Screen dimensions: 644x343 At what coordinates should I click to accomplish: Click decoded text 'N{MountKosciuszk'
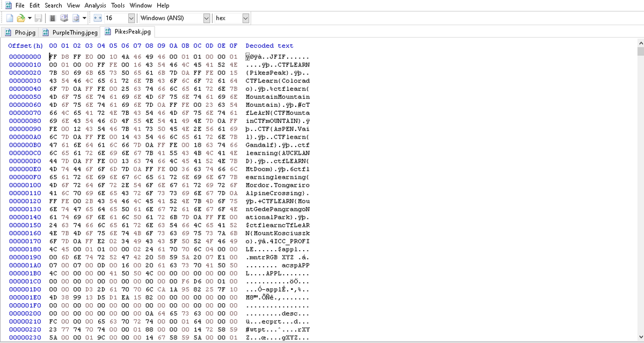coord(277,233)
